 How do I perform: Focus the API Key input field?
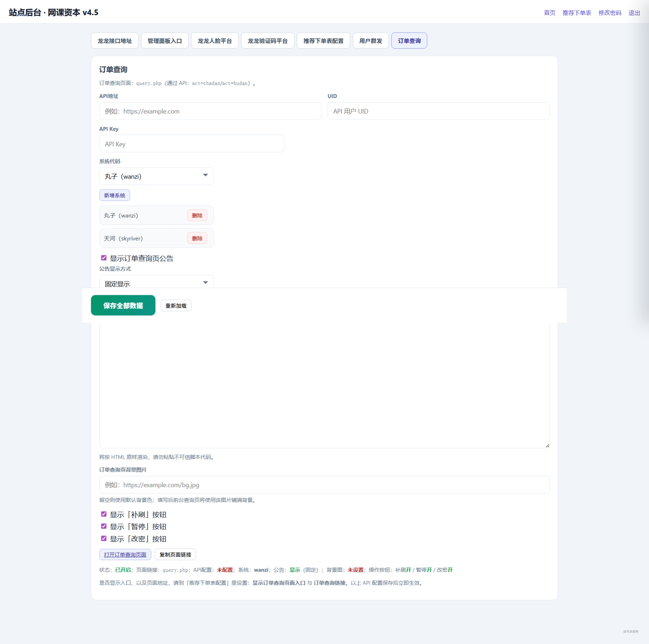coord(192,144)
